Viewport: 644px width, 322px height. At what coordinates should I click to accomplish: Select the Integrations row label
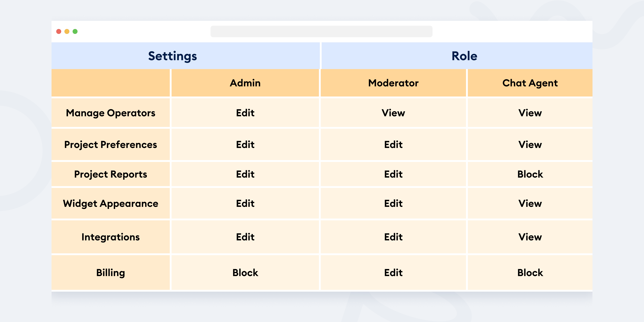click(111, 237)
